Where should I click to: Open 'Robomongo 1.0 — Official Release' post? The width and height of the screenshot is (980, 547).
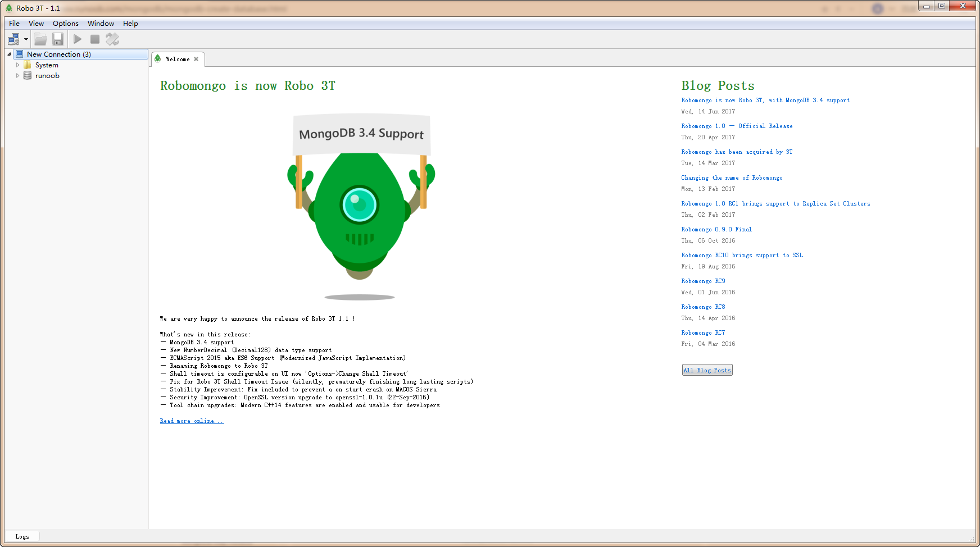point(737,126)
